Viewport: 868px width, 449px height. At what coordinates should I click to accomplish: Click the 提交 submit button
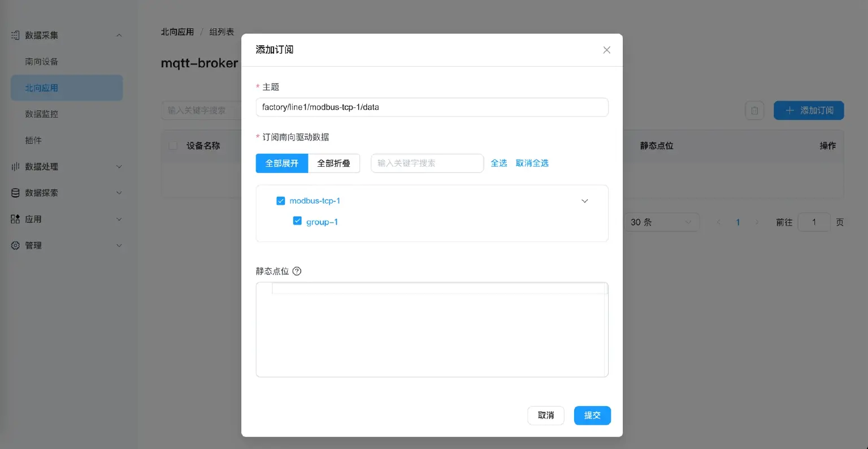(592, 415)
